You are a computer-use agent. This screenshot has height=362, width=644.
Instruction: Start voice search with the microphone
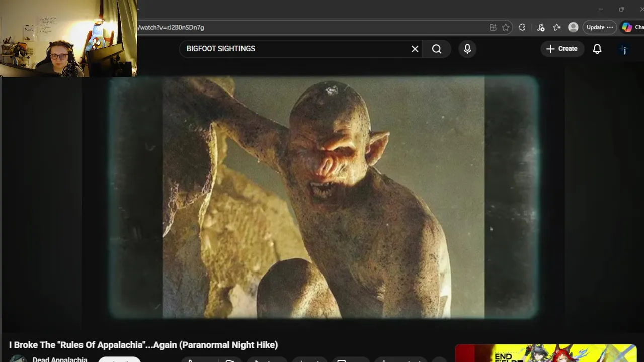point(467,49)
